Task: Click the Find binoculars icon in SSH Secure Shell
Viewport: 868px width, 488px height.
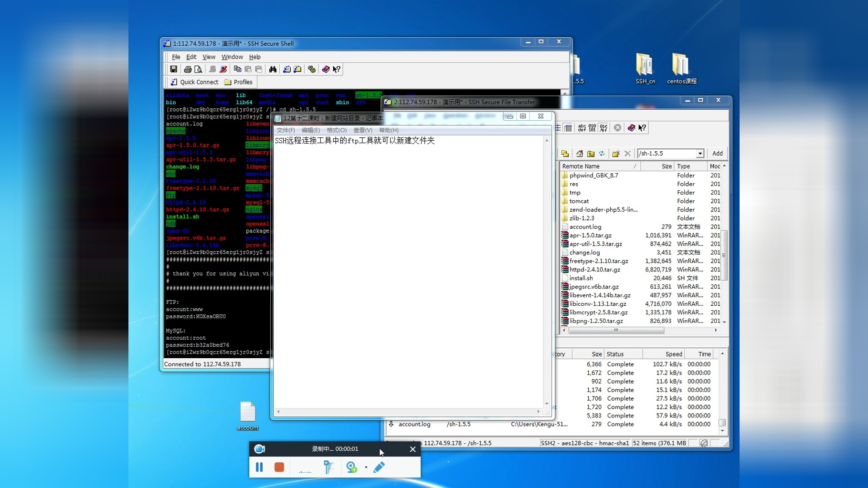Action: 273,69
